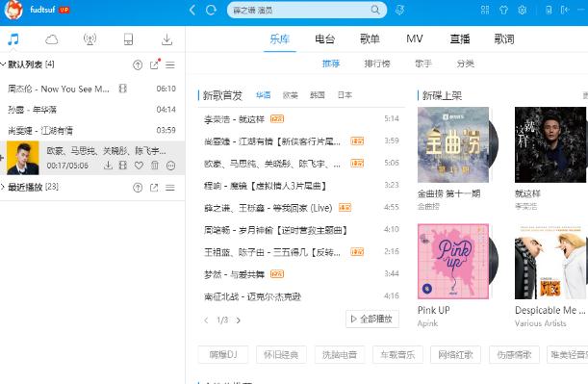
Task: Open the MV of the playing song
Action: tap(123, 165)
